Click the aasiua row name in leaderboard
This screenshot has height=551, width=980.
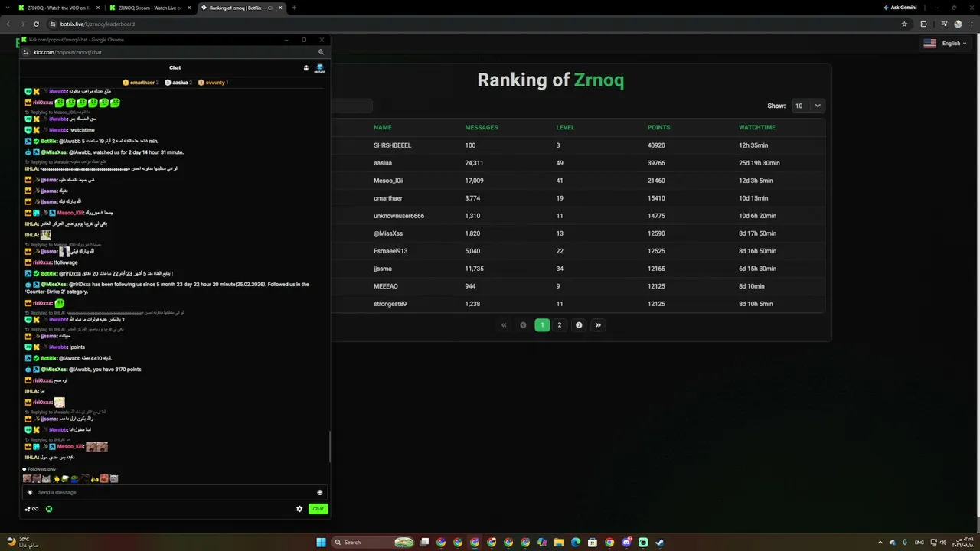383,163
